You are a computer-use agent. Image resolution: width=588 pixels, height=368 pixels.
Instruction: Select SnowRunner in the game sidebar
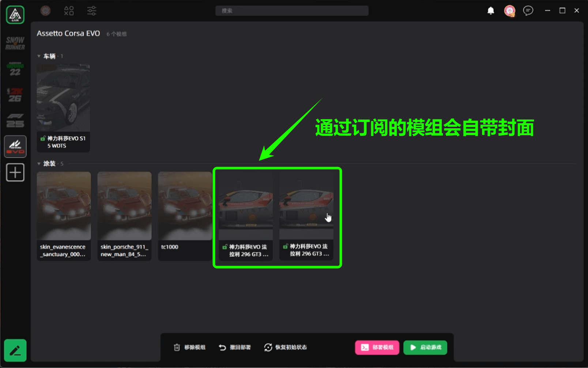(x=15, y=43)
